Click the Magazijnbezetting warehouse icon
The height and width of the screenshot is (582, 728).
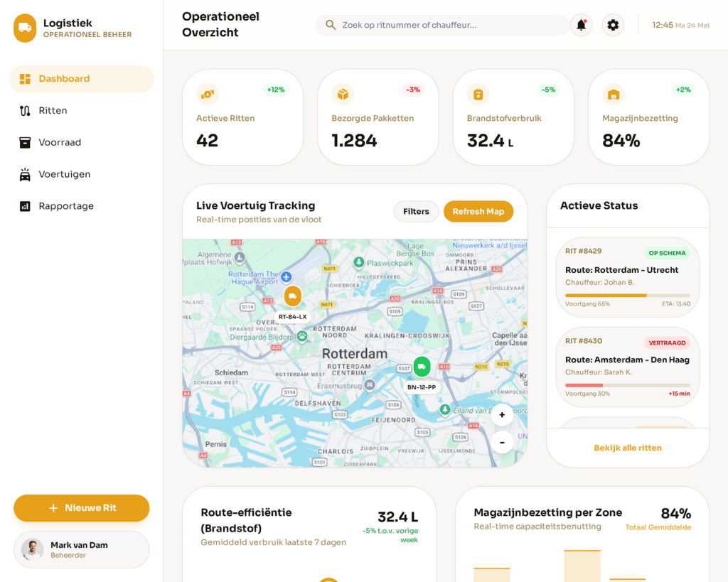(x=614, y=94)
